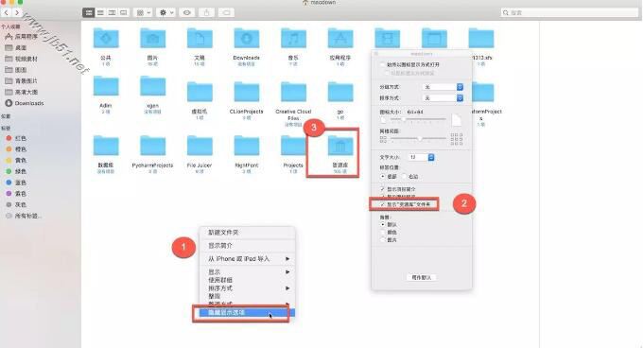Select label position 底部 radio button

point(383,176)
